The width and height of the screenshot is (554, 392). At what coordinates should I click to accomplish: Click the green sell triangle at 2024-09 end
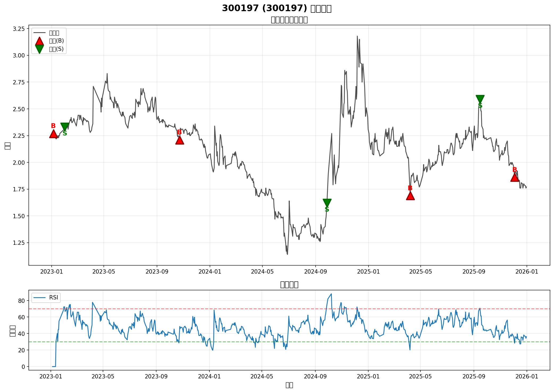pyautogui.click(x=327, y=202)
